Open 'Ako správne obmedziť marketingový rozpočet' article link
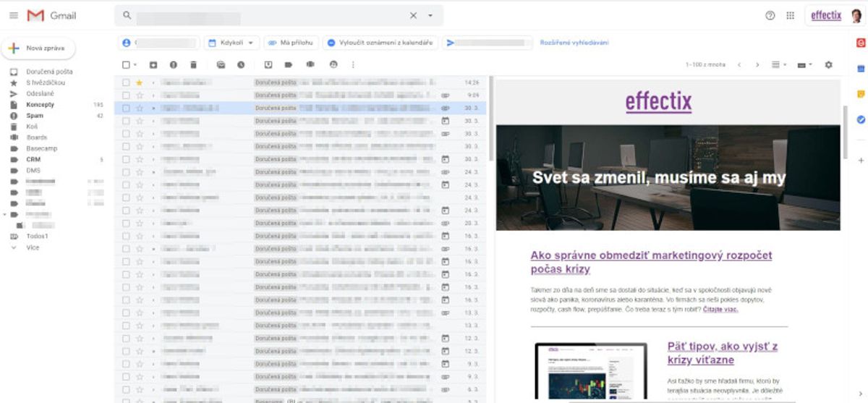This screenshot has height=403, width=868. [651, 262]
